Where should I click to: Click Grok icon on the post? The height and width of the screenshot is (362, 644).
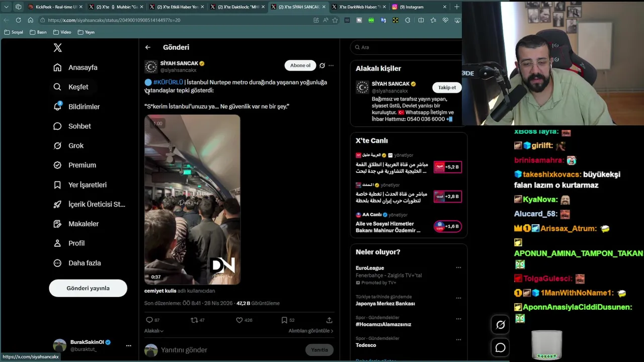click(322, 65)
